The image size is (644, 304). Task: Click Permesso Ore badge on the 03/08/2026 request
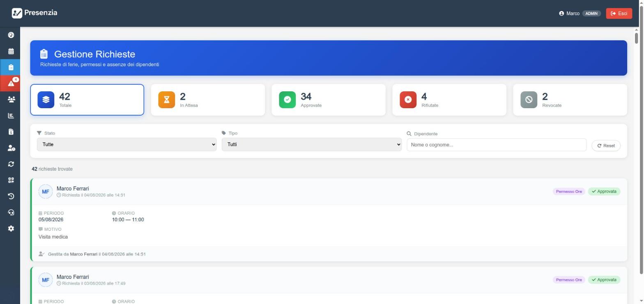[569, 280]
